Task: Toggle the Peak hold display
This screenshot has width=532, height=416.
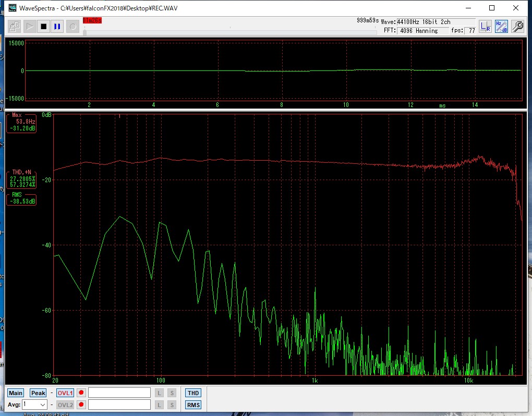Action: 38,393
